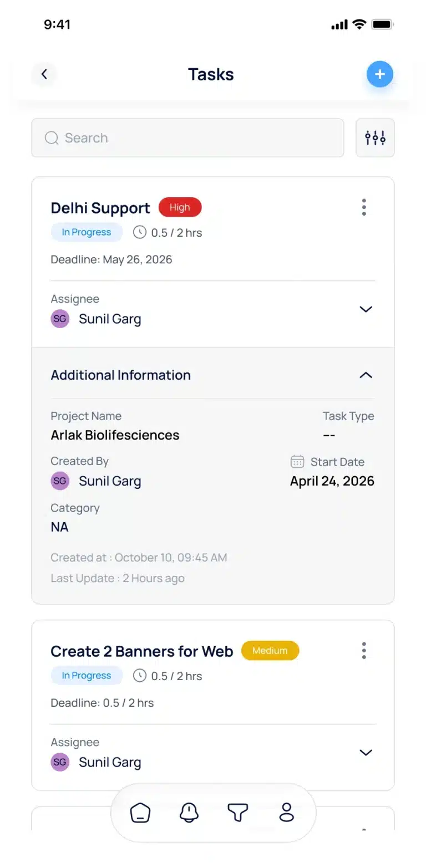Viewport: 426px width, 868px height.
Task: Click the SG avatar under Create 2 Banners' Assignee
Action: point(60,762)
